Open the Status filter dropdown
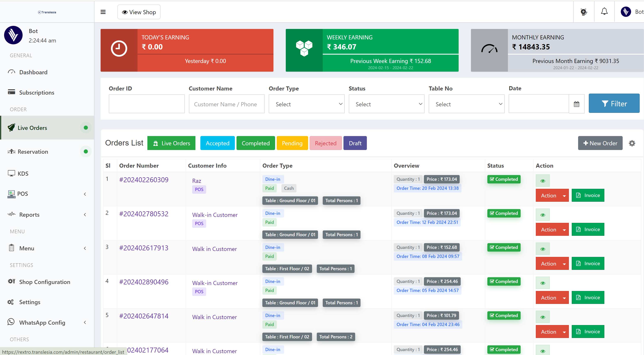 387,104
